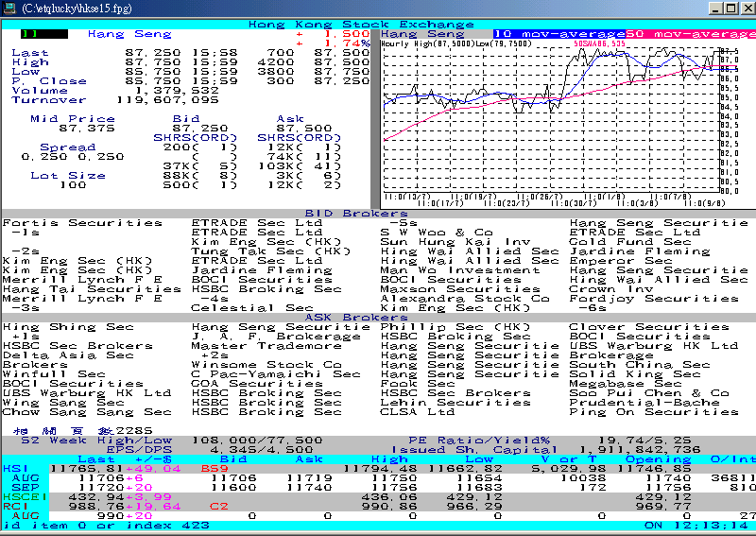Screen dimensions: 756x536
Task: Select the HSCEI index row label
Action: click(x=25, y=497)
